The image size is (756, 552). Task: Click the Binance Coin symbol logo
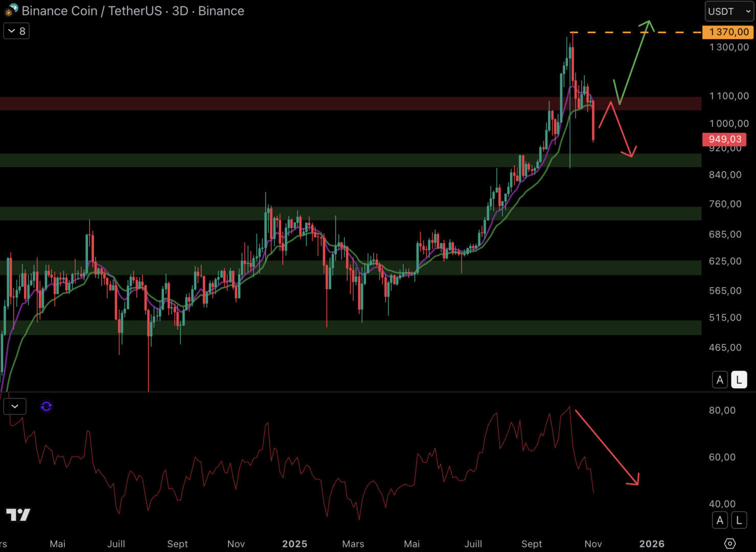[11, 10]
